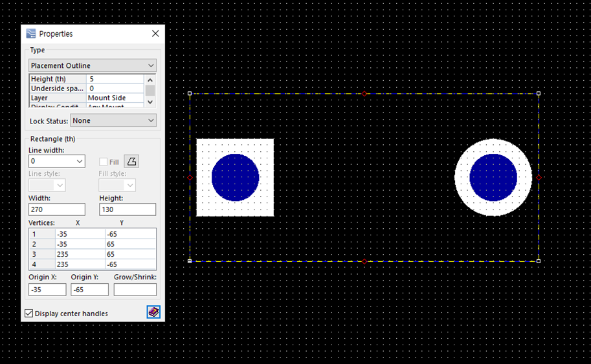Viewport: 591px width, 364px height.
Task: Click the Width input field showing 270
Action: point(57,209)
